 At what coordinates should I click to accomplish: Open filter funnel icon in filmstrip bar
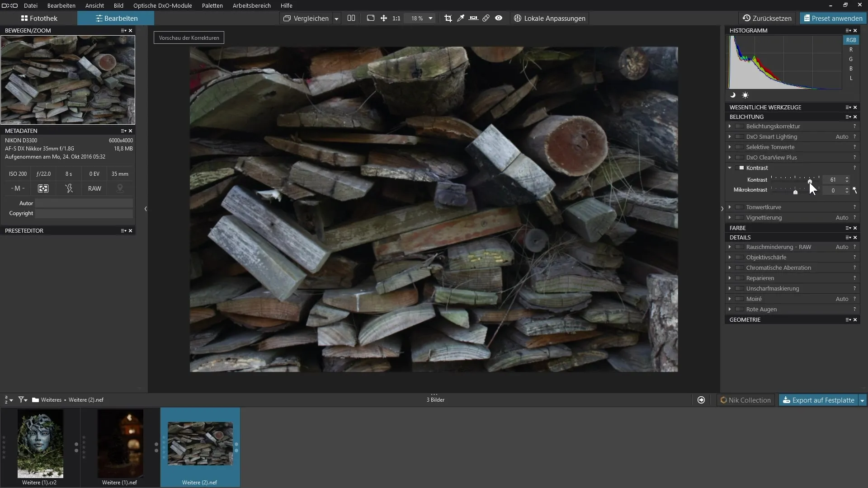tap(23, 400)
